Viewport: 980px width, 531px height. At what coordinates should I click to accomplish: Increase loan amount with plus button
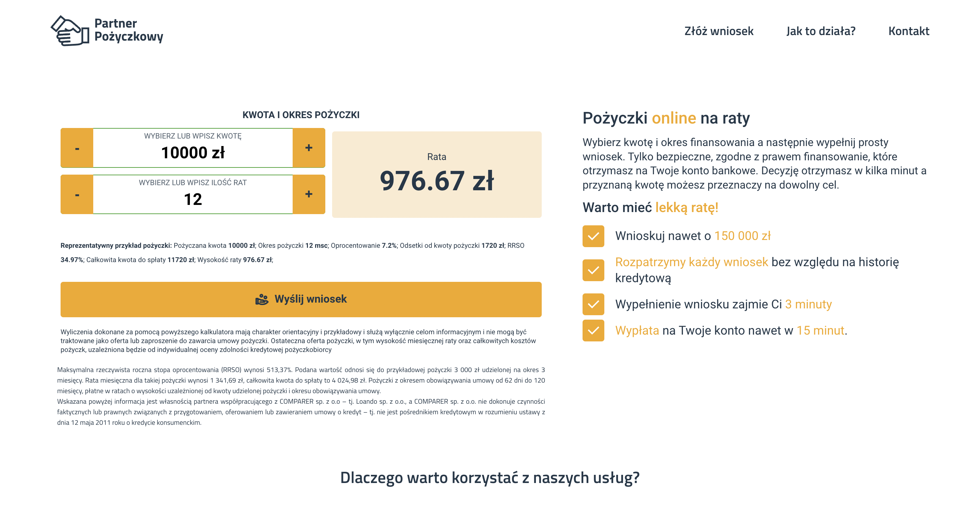point(309,148)
